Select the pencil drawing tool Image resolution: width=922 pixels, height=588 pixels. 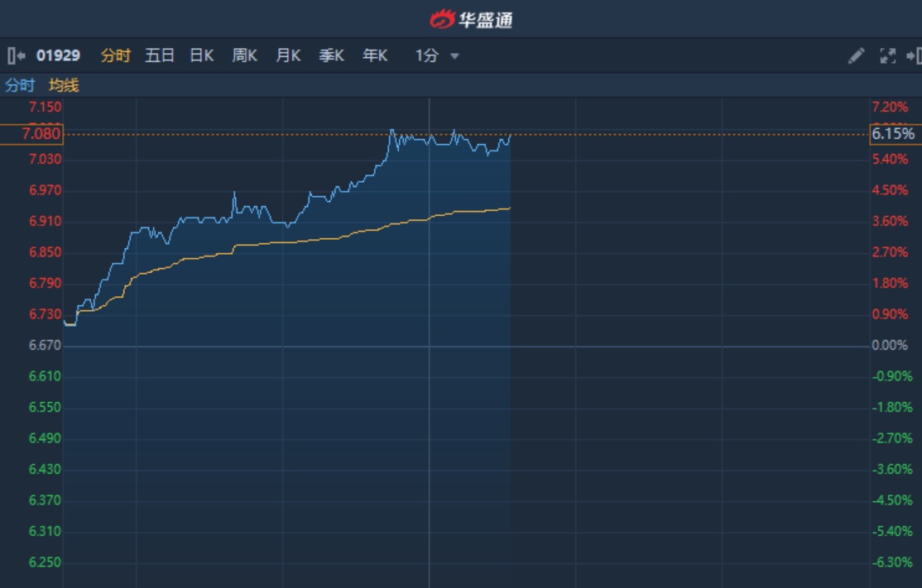click(857, 56)
